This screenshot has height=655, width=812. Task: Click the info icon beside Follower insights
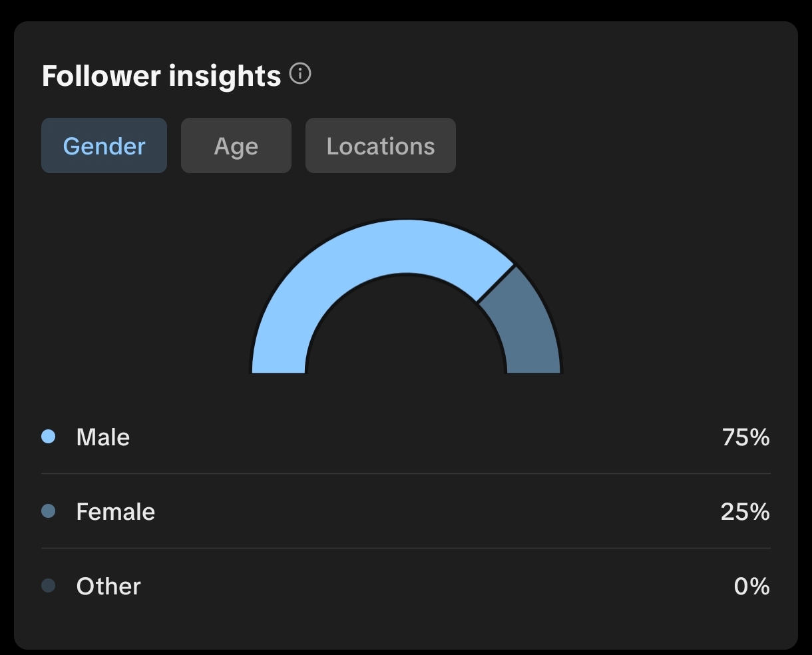[x=300, y=74]
